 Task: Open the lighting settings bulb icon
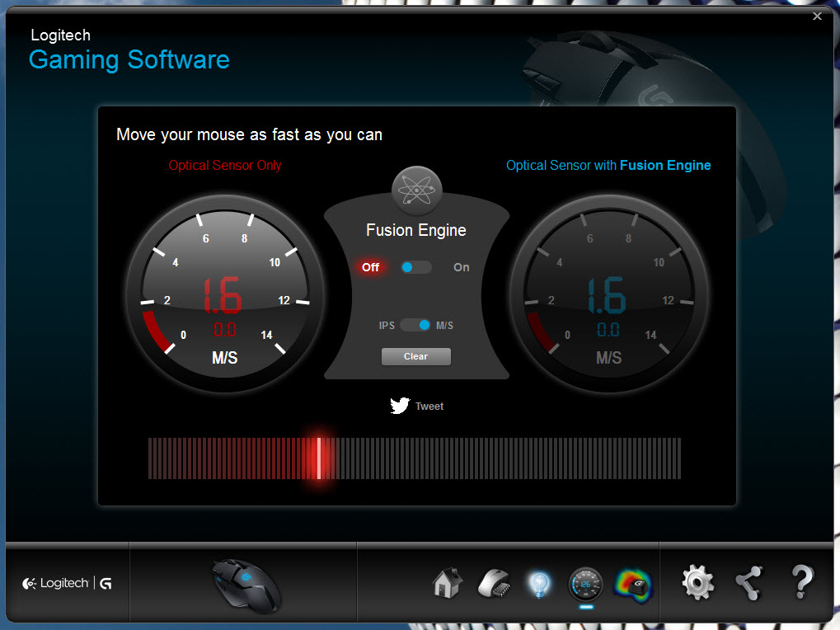[x=539, y=584]
